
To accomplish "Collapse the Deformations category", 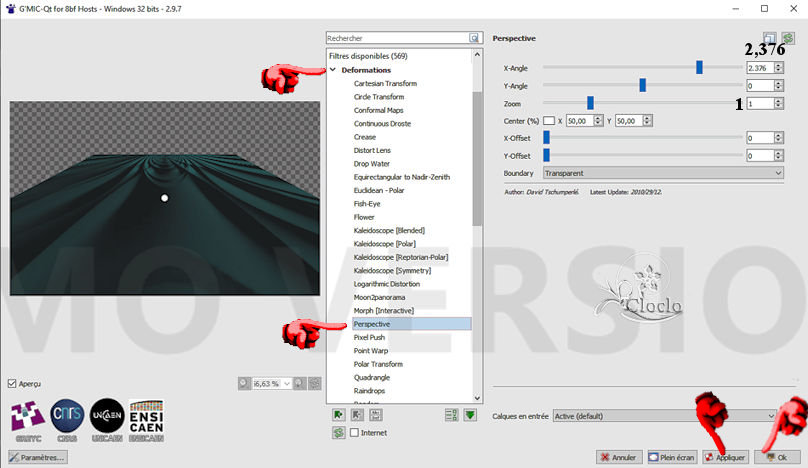I will tap(332, 70).
